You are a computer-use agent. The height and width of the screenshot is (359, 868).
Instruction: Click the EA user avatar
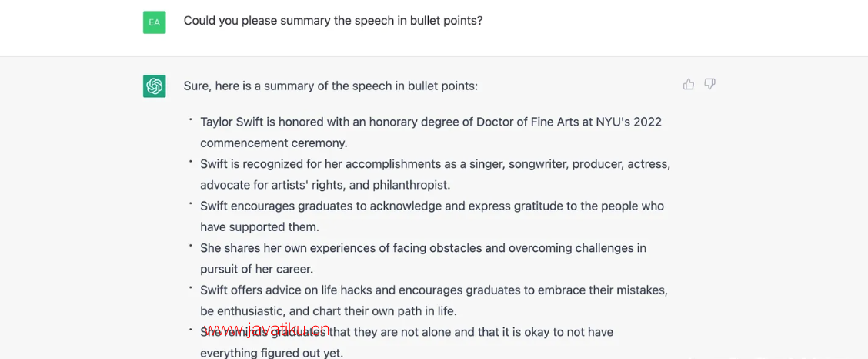155,22
